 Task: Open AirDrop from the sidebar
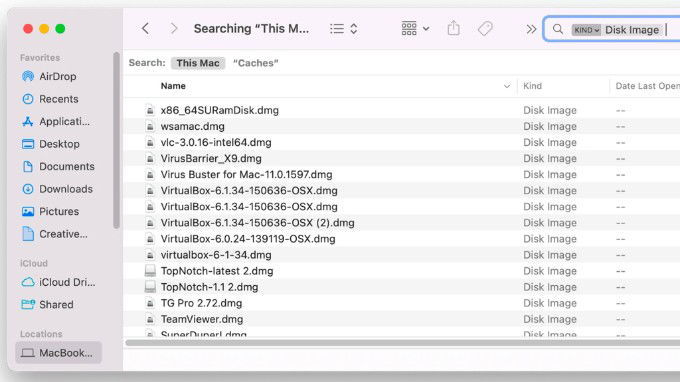pyautogui.click(x=57, y=76)
